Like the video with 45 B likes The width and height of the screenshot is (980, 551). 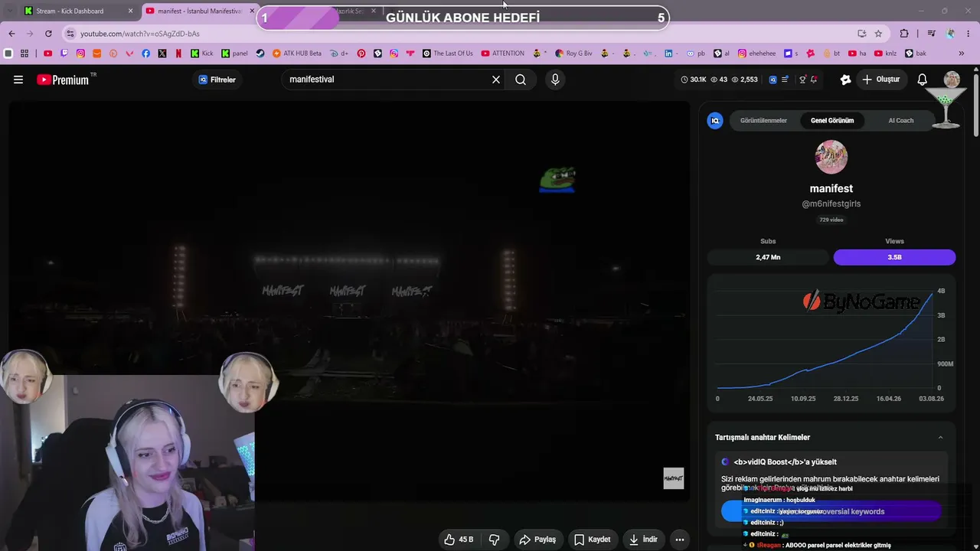pos(458,540)
